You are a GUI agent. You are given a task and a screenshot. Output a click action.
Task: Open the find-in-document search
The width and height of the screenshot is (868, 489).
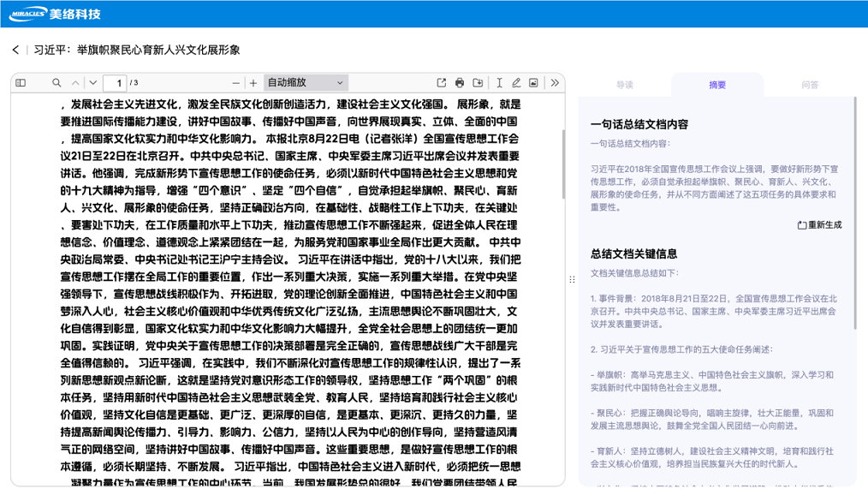pos(56,83)
